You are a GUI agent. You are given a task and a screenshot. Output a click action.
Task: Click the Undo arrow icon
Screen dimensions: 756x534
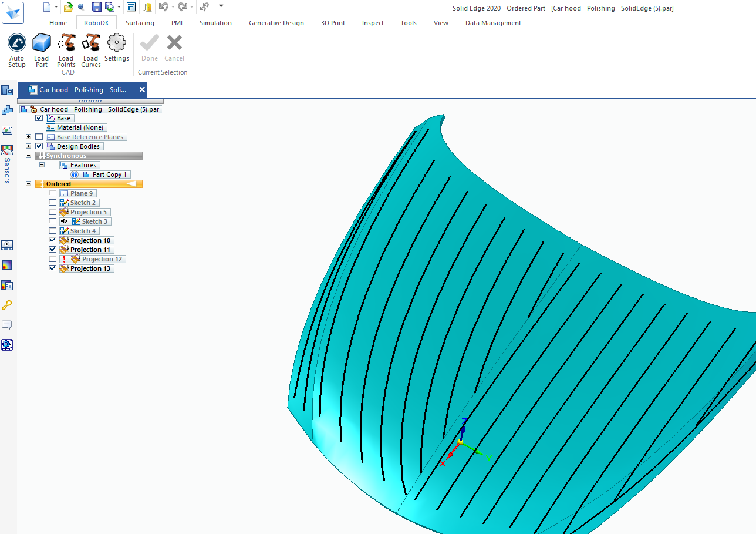[x=163, y=7]
